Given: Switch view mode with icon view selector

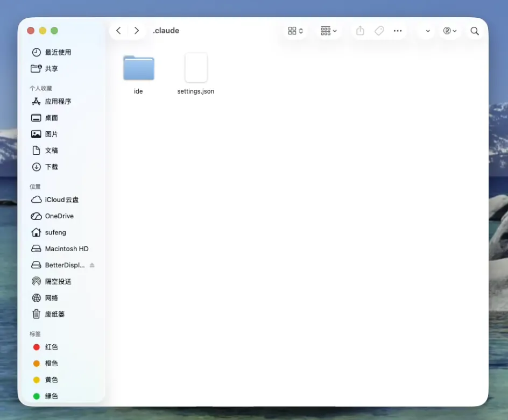Looking at the screenshot, I should point(295,31).
